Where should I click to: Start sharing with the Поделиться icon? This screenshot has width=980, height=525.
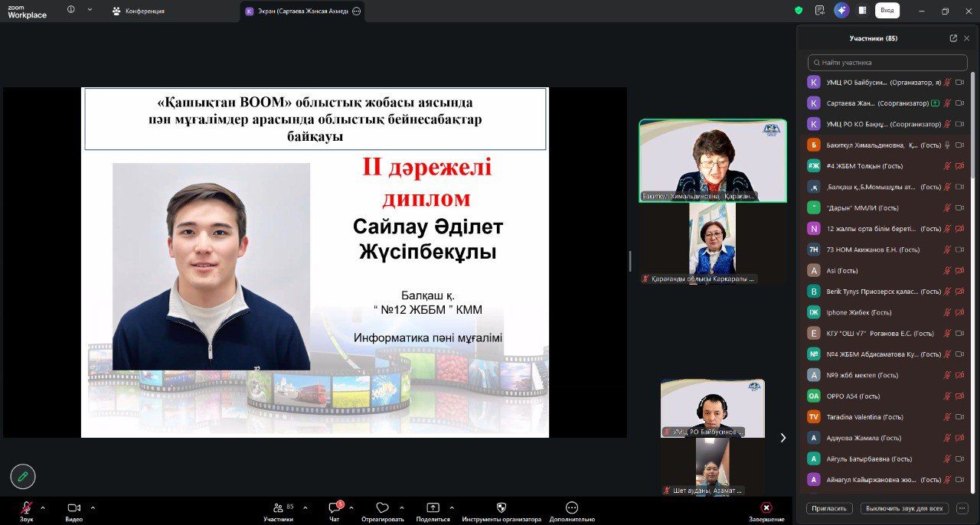(433, 508)
